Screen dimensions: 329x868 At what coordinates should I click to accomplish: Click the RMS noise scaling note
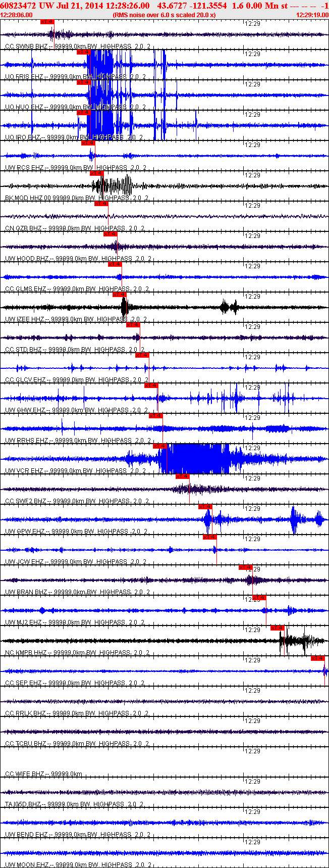(x=164, y=15)
